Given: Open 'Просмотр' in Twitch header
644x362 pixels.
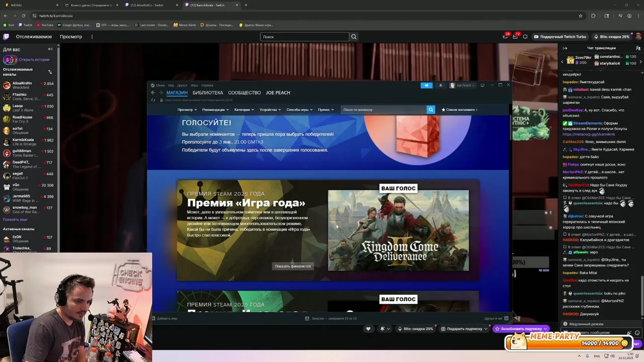Looking at the screenshot, I should [x=71, y=37].
